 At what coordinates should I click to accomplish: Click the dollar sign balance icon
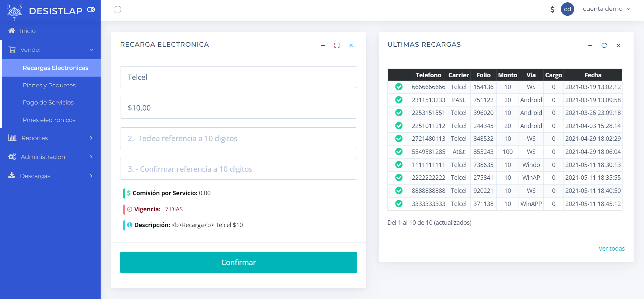[552, 9]
